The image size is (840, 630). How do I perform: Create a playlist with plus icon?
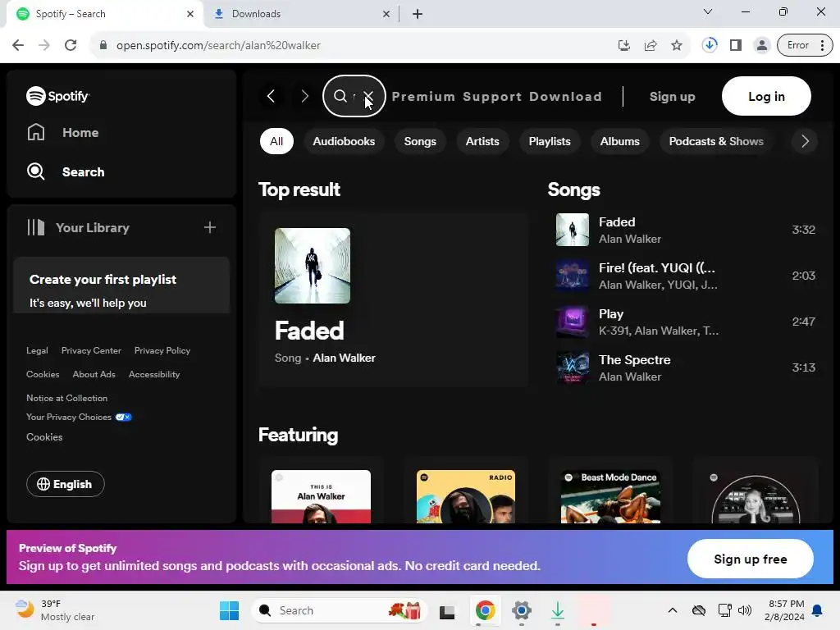click(x=210, y=228)
